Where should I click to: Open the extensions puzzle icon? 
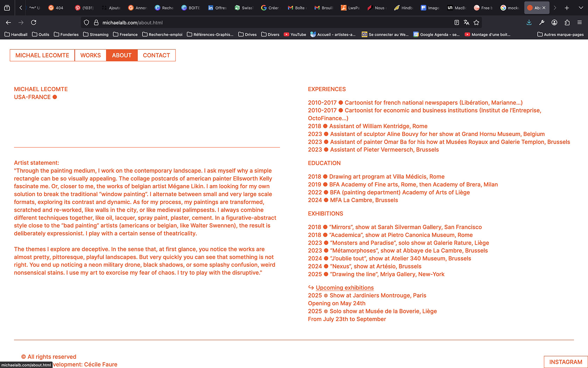point(567,22)
